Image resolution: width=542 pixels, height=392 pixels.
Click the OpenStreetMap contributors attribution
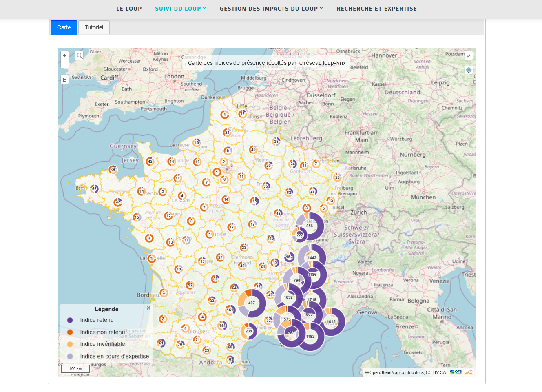[396, 372]
